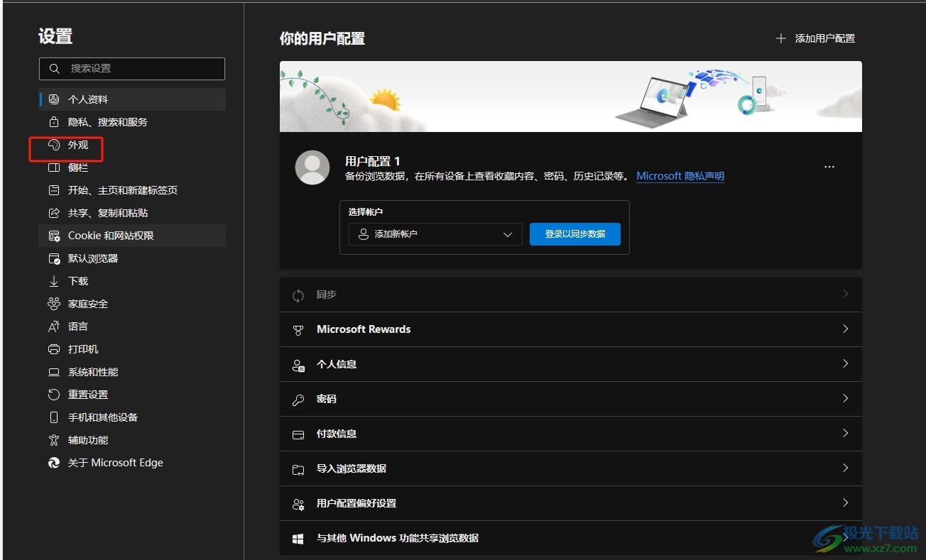Click the language icon beside 语言

click(54, 326)
